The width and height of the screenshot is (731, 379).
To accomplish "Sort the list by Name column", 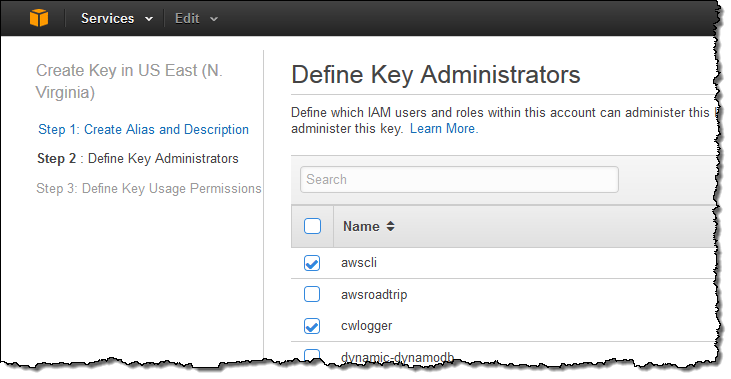I will click(361, 226).
